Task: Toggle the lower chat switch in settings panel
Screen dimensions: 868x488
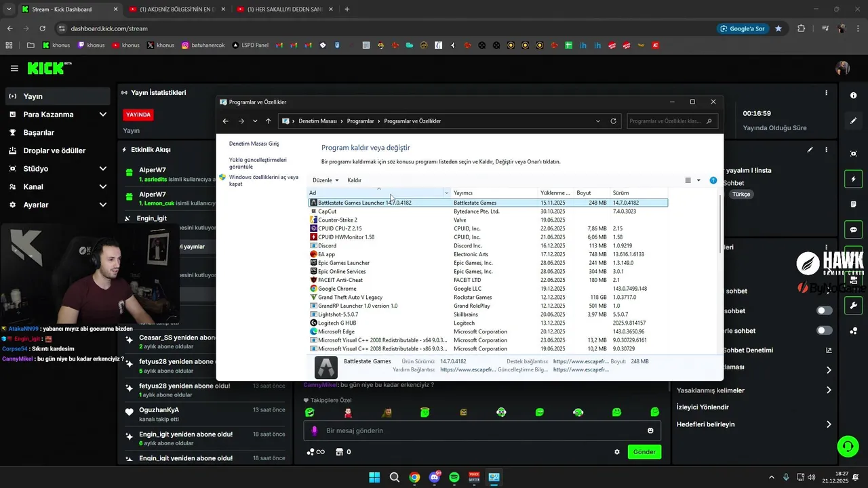Action: (825, 331)
